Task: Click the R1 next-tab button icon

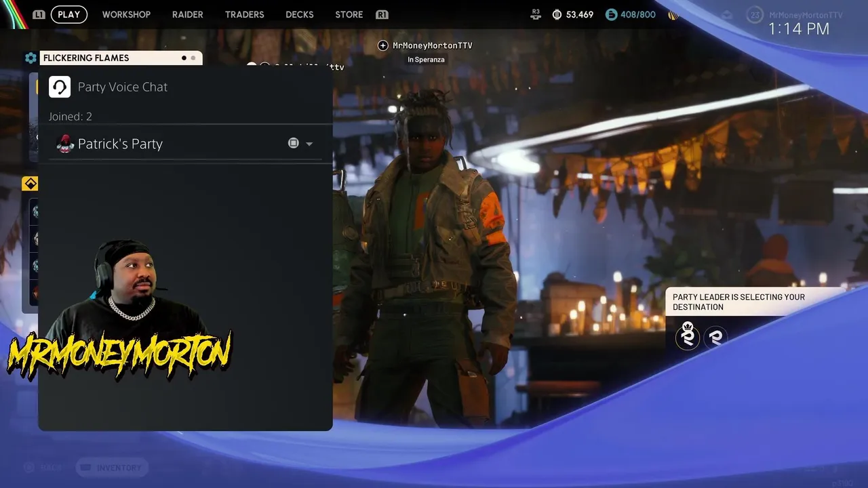Action: tap(382, 14)
